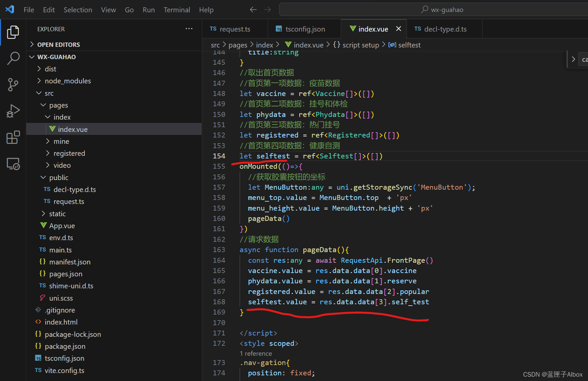588x381 pixels.
Task: Open the Terminal menu
Action: [x=177, y=10]
